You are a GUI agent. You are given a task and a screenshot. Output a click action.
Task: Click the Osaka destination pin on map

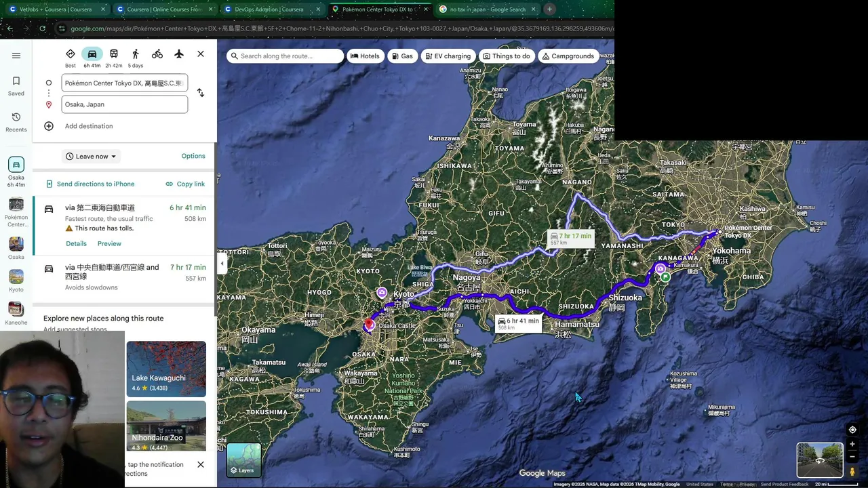tap(370, 325)
